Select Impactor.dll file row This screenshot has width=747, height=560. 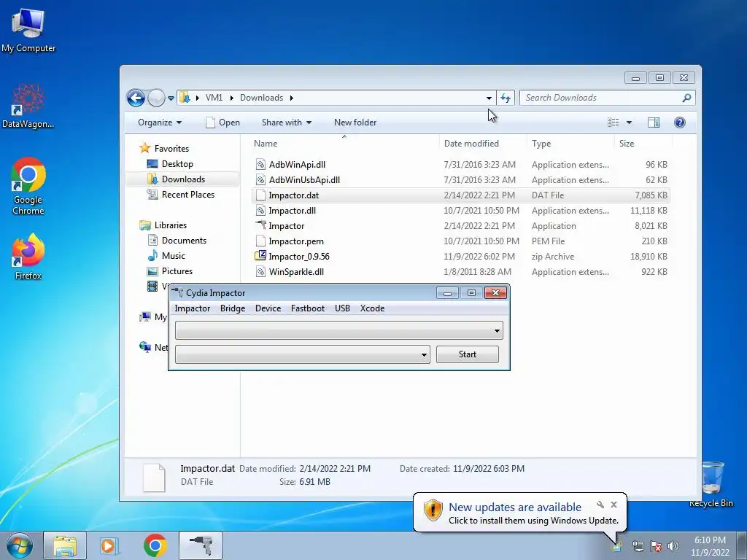[x=460, y=211]
